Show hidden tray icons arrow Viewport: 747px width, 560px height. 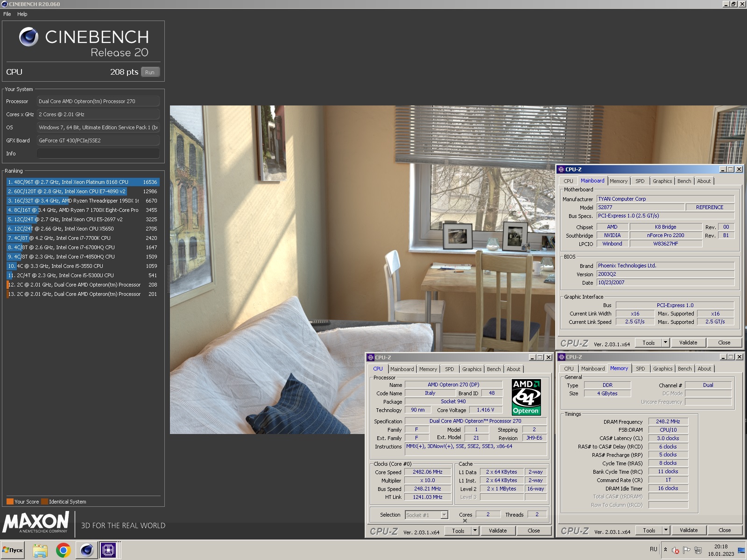pyautogui.click(x=665, y=550)
